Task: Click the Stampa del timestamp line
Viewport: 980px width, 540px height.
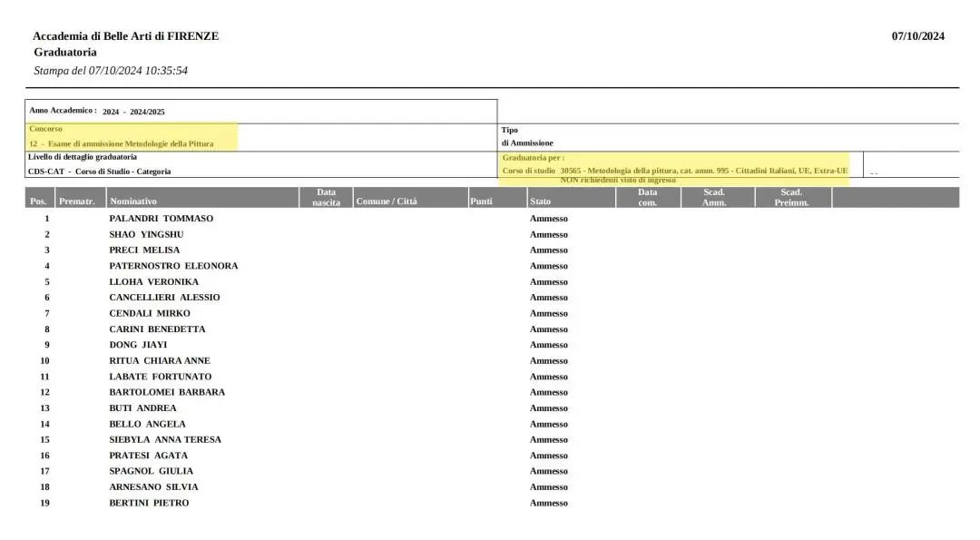Action: (x=111, y=70)
